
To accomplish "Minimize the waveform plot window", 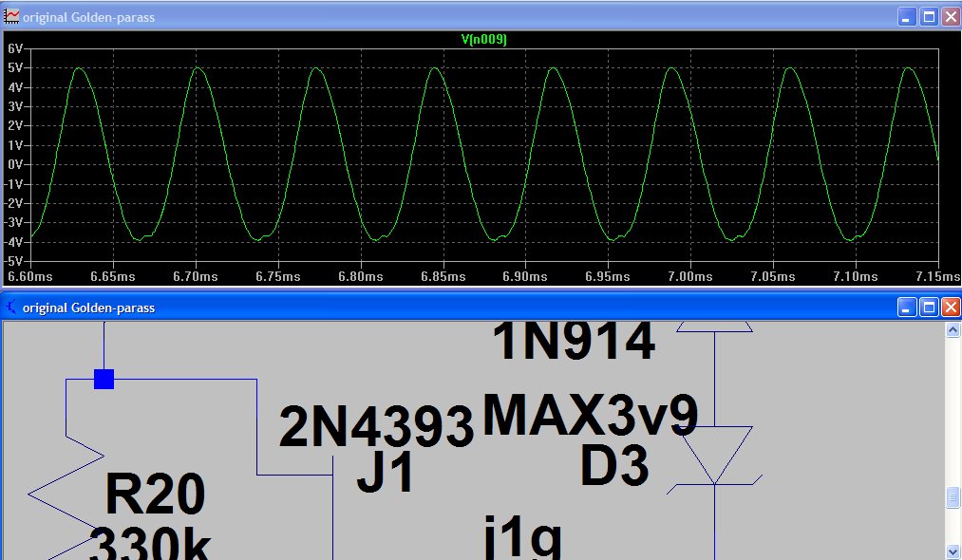I will (x=906, y=17).
